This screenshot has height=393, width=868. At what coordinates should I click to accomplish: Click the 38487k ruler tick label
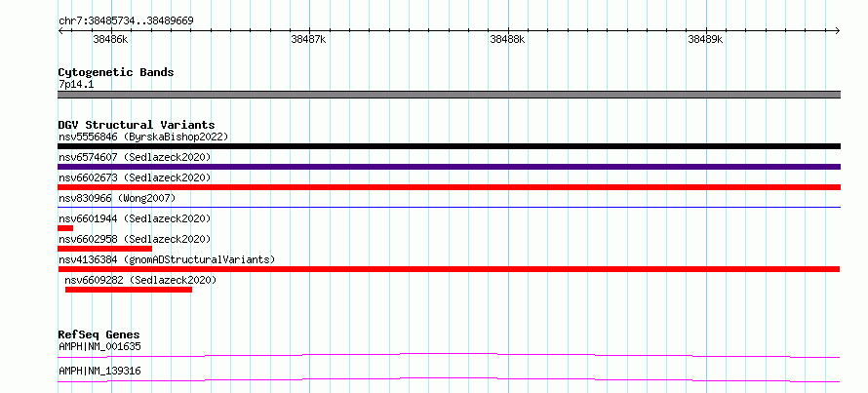(309, 39)
